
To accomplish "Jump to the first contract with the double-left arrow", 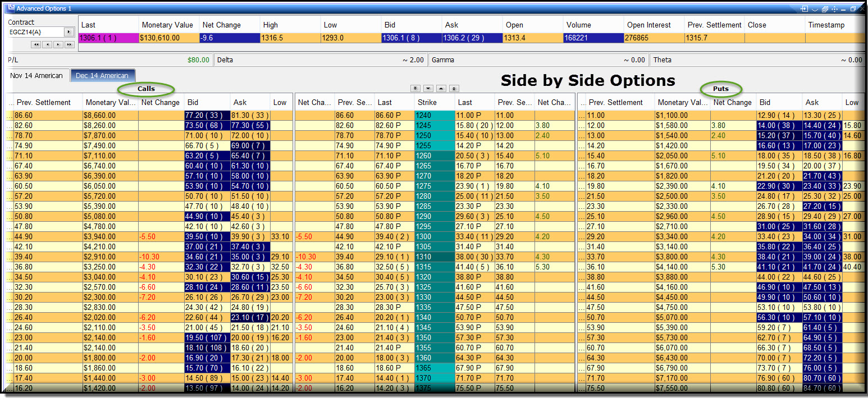I will point(36,44).
